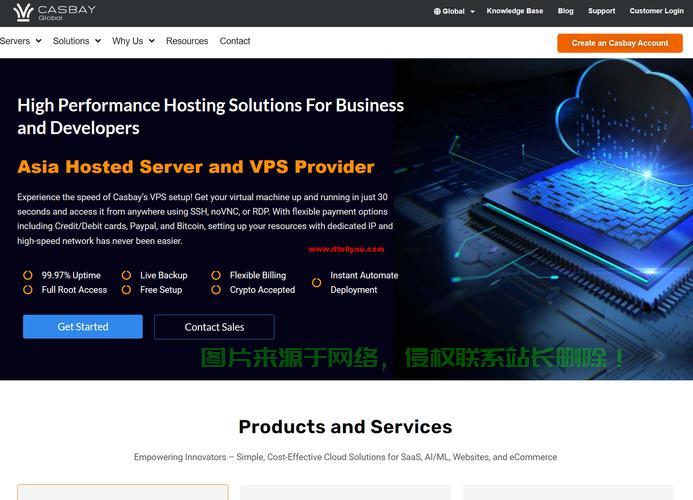Image resolution: width=693 pixels, height=500 pixels.
Task: Click the Casbay Global logo
Action: 54,12
